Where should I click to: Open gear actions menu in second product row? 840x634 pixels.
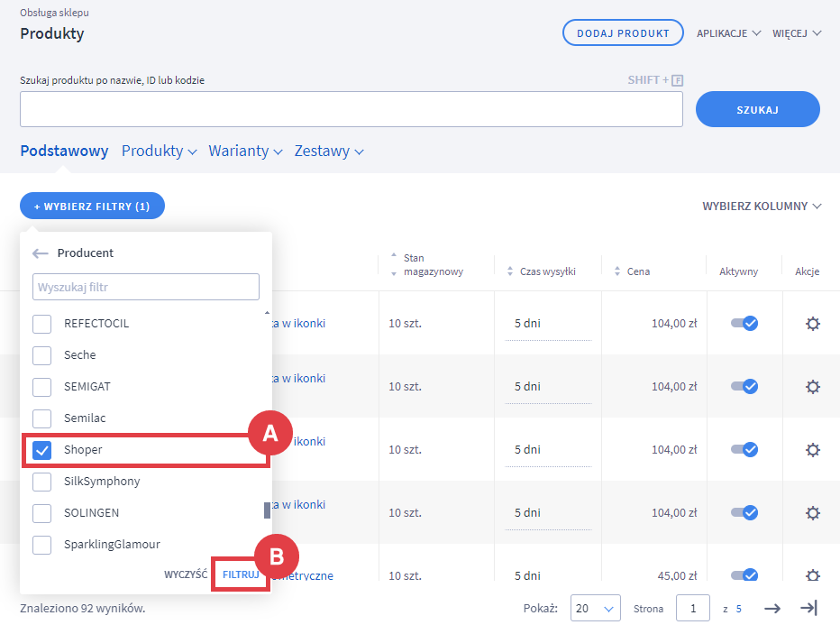tap(812, 387)
